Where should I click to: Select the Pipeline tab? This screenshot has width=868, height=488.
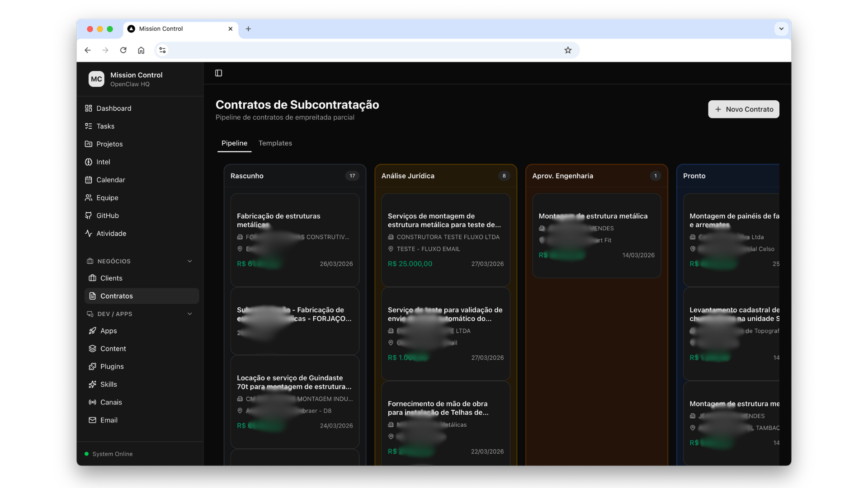tap(234, 143)
